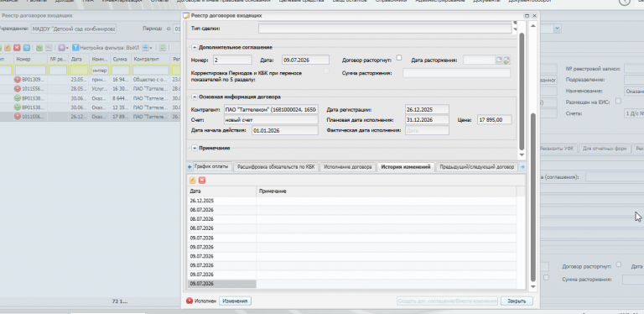Collapse the Дополнительное соглашение section
This screenshot has height=314, width=644.
pos(195,47)
